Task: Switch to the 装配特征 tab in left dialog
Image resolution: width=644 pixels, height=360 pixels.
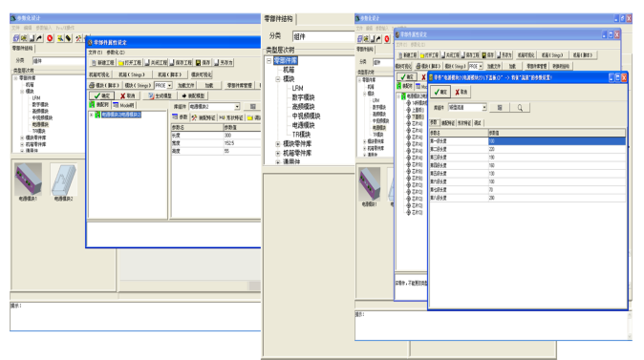Action: pyautogui.click(x=204, y=117)
